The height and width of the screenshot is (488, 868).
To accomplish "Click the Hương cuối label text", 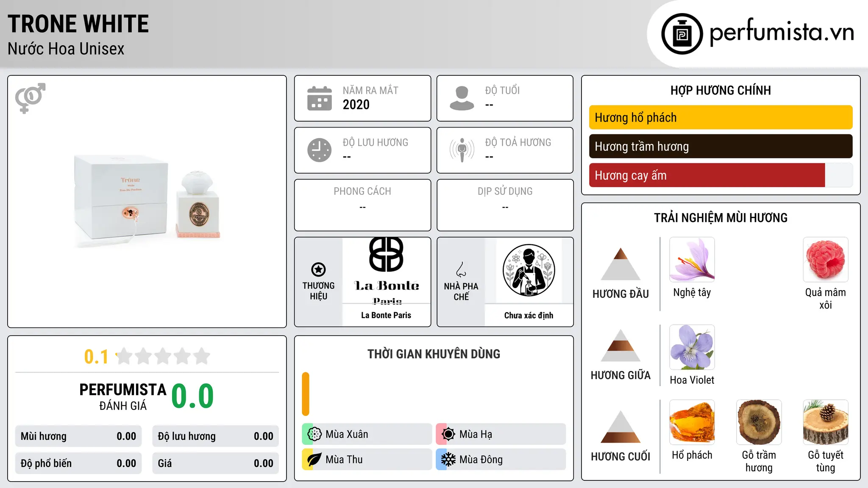I will click(x=620, y=456).
